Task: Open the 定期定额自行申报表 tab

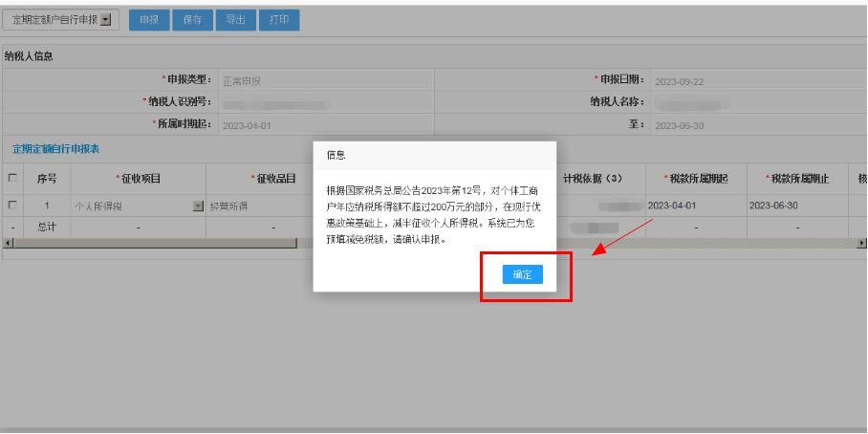Action: [55, 149]
